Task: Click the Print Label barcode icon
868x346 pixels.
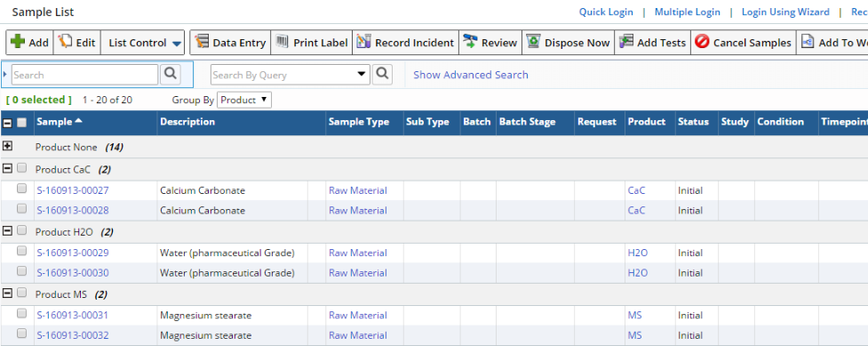Action: click(x=283, y=42)
